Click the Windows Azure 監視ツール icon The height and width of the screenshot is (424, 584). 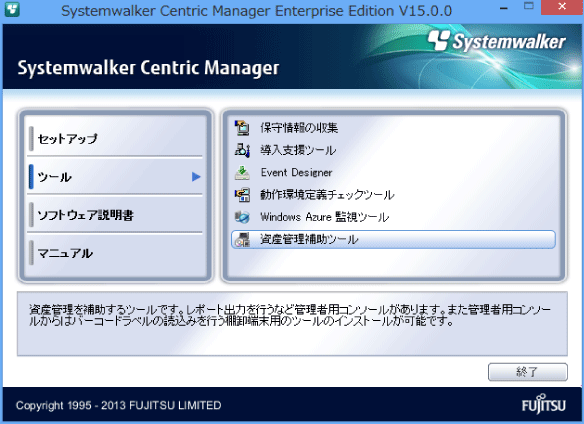tap(242, 217)
